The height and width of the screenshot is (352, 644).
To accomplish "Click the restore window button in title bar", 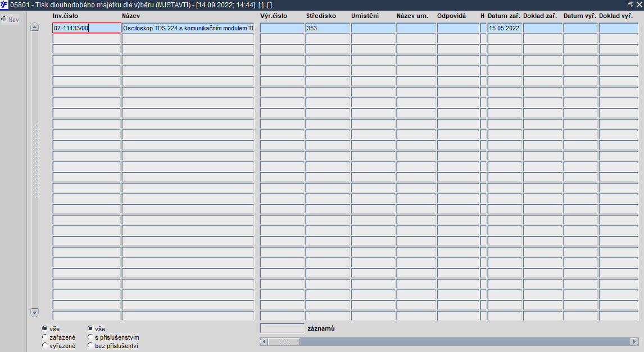I will 631,4.
